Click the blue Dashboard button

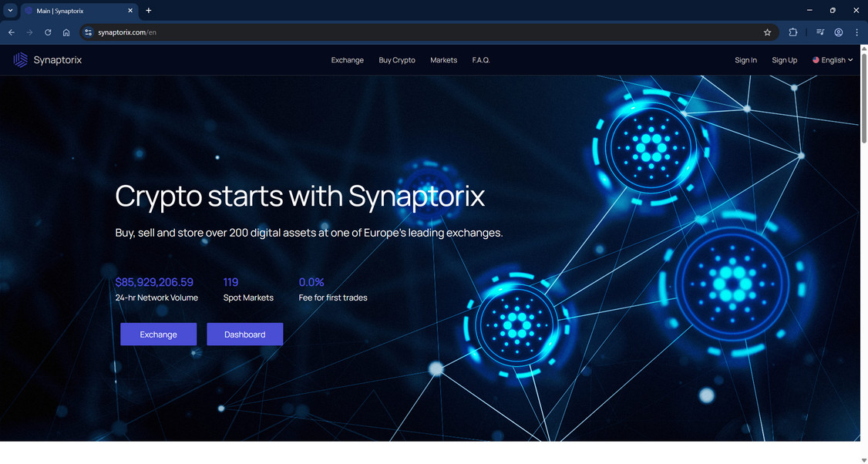pos(244,335)
